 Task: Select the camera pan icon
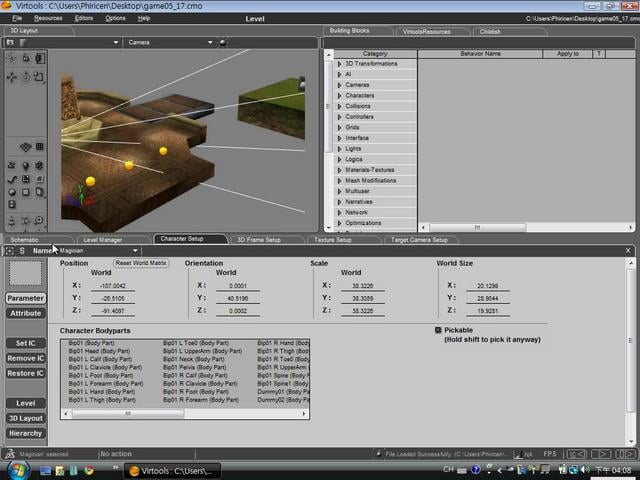click(26, 221)
